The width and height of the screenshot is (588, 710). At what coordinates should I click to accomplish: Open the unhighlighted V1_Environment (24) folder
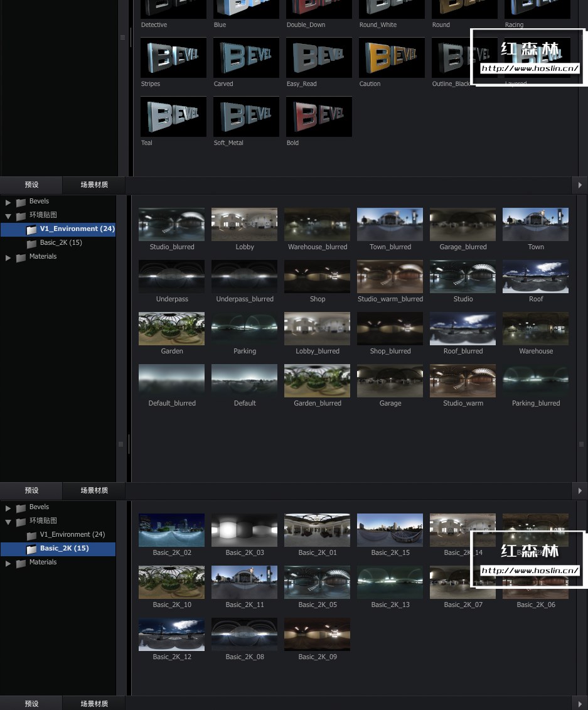click(x=72, y=535)
